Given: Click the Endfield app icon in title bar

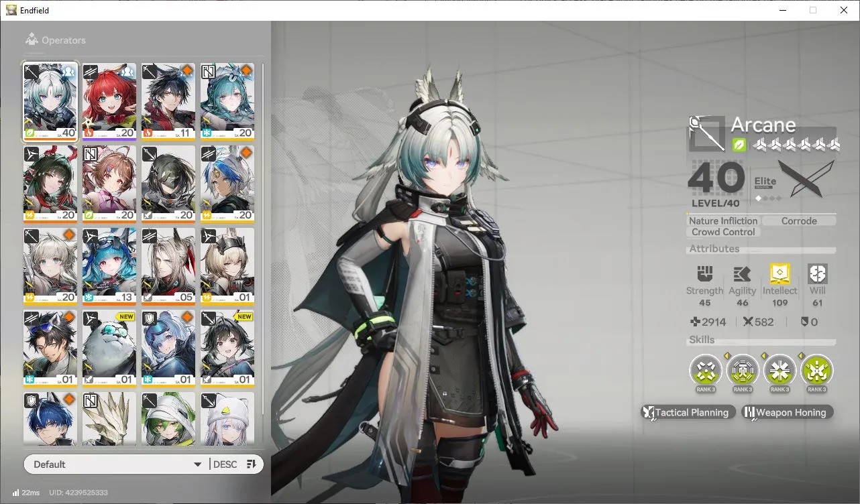Looking at the screenshot, I should click(11, 10).
